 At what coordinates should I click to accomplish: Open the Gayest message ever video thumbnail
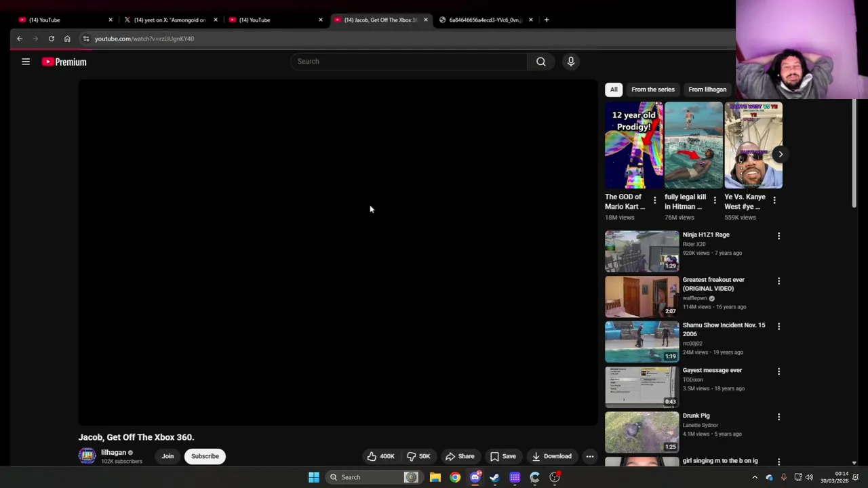point(642,386)
